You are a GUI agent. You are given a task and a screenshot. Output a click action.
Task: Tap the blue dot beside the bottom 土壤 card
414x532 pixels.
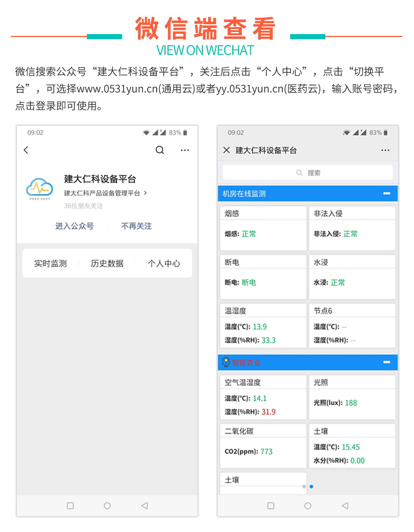click(x=311, y=487)
